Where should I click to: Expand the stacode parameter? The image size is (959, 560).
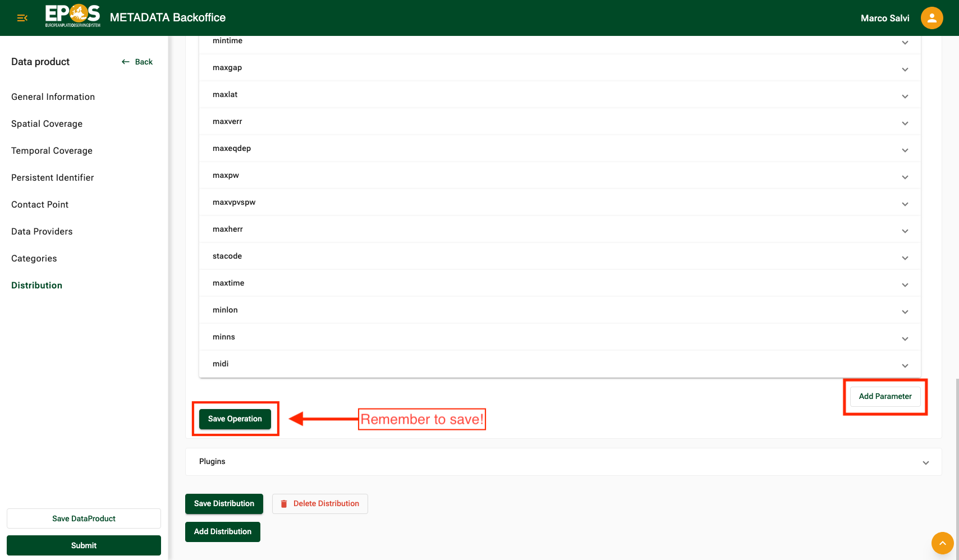(905, 258)
